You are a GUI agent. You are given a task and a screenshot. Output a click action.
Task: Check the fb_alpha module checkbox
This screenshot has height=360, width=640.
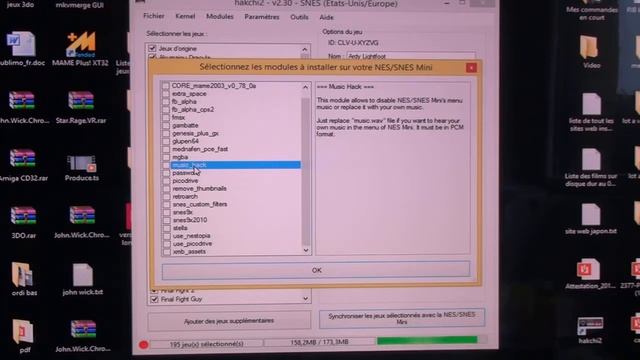(166, 102)
